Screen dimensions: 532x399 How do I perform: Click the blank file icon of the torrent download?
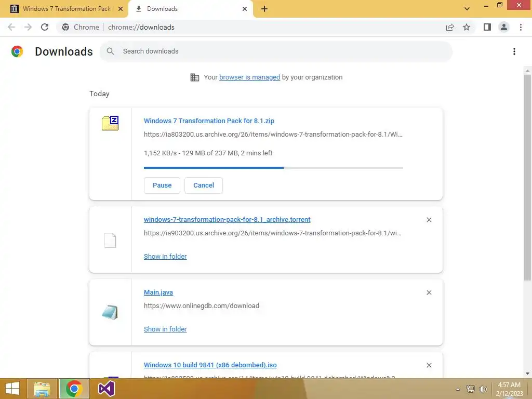point(110,240)
